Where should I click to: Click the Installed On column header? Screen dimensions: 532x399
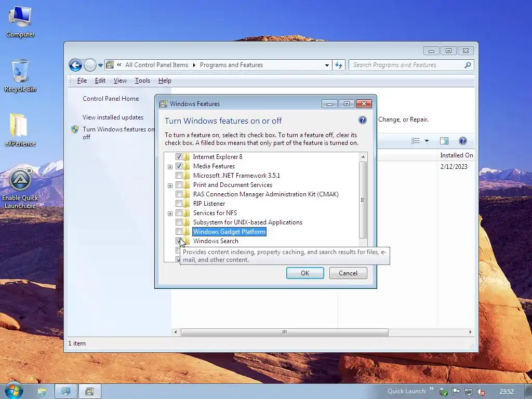point(456,155)
